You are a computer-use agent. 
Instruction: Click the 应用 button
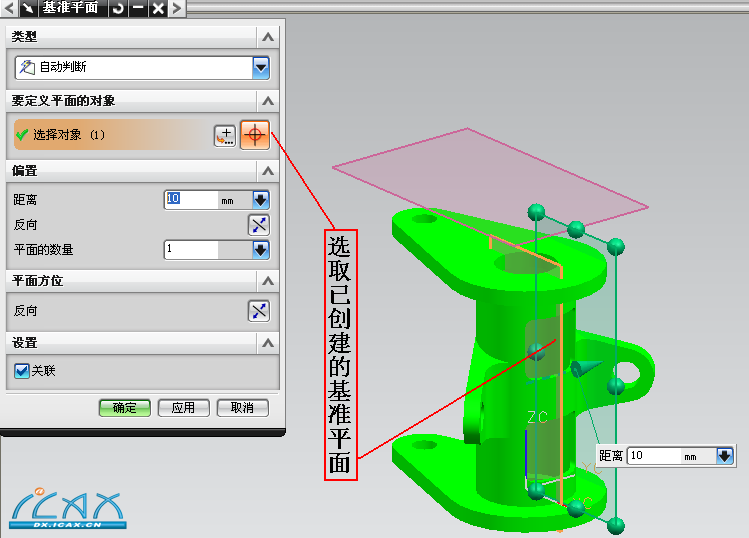click(183, 408)
